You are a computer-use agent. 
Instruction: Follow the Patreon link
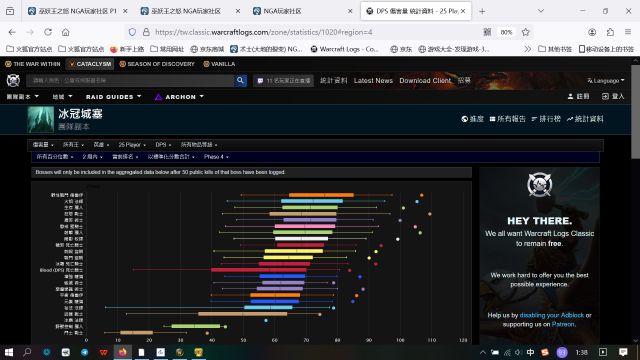pos(563,324)
